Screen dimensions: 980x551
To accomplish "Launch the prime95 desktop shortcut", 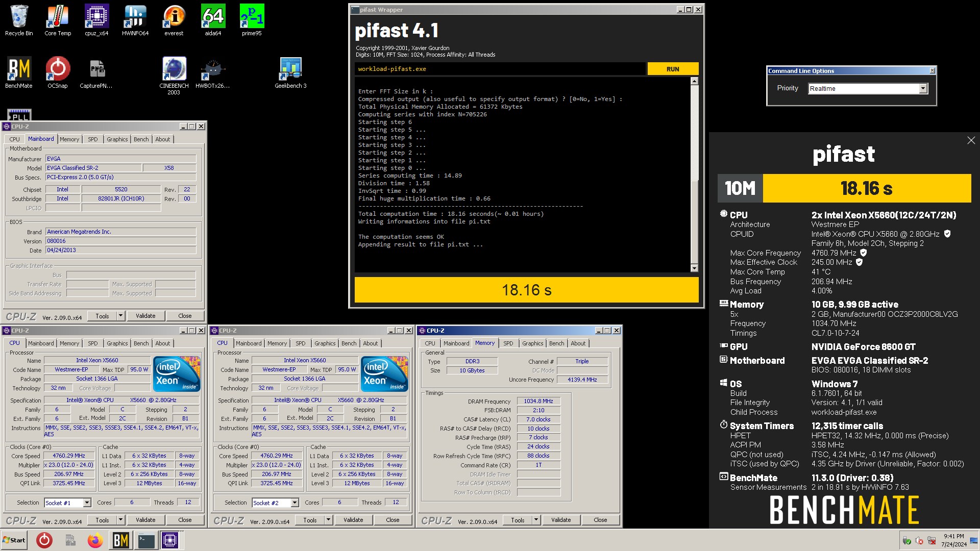I will point(252,20).
